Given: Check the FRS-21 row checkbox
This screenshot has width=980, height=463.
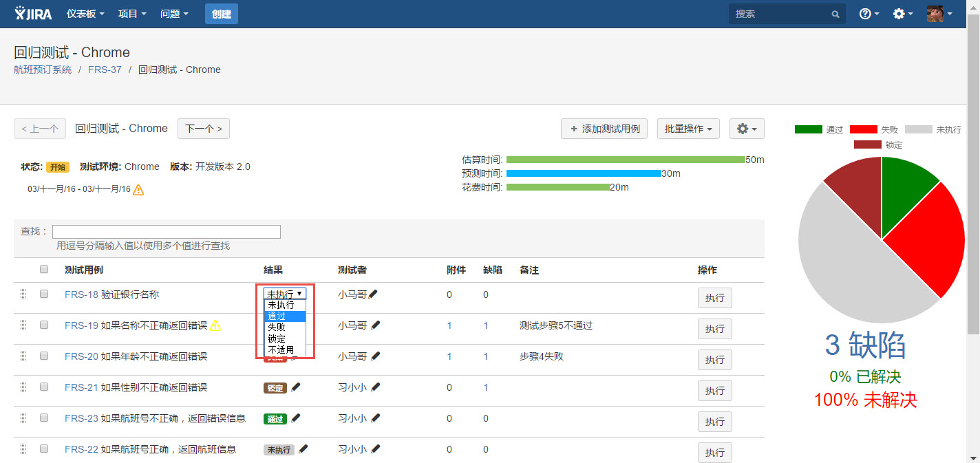Looking at the screenshot, I should pos(44,387).
